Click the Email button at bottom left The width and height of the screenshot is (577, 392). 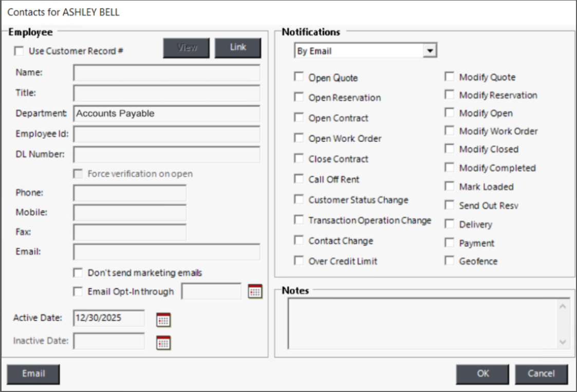click(x=33, y=374)
